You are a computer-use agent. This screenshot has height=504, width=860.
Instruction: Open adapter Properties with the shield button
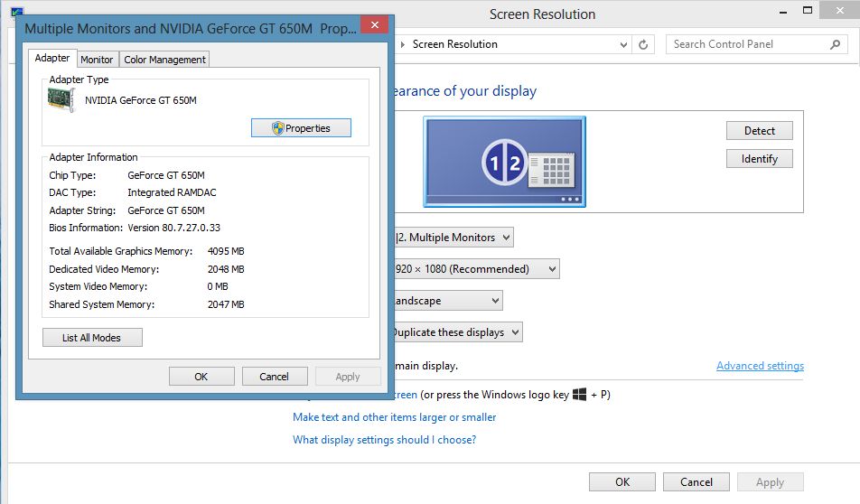point(301,127)
